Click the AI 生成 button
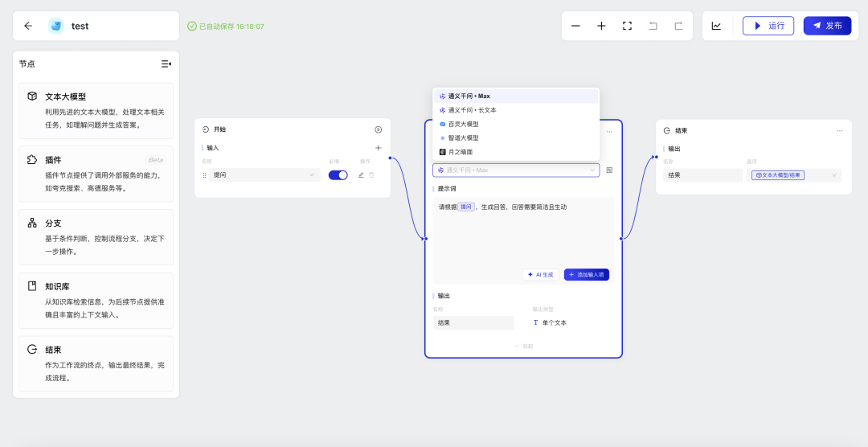868x447 pixels. [x=540, y=275]
